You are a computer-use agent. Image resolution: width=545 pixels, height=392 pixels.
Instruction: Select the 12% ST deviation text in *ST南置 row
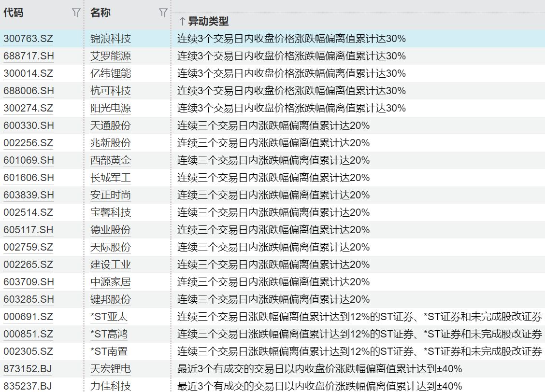(360, 351)
